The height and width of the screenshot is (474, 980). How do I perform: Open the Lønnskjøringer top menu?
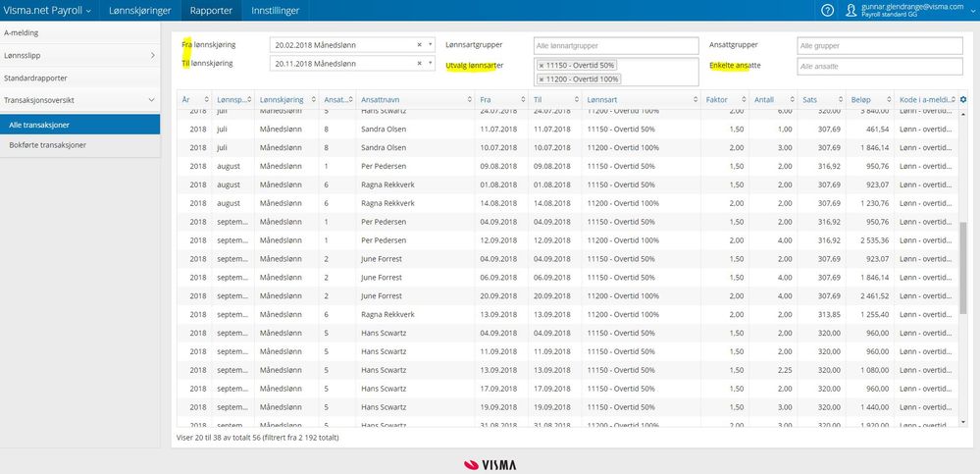point(140,11)
